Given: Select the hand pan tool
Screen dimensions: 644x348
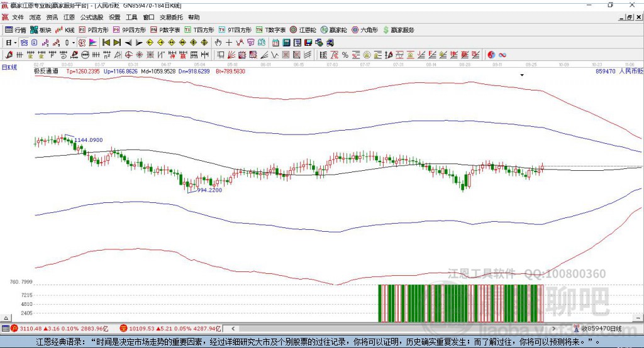Looking at the screenshot, I should (218, 43).
